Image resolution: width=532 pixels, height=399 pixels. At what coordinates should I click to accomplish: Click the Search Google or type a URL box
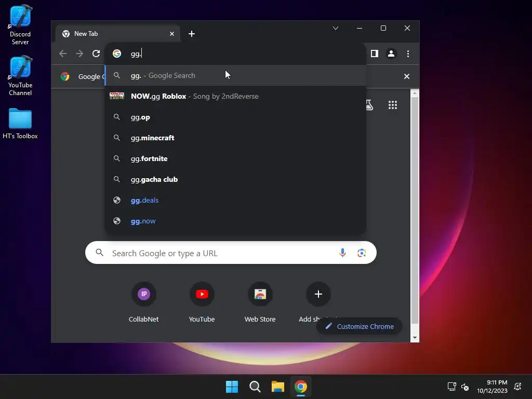[231, 253]
